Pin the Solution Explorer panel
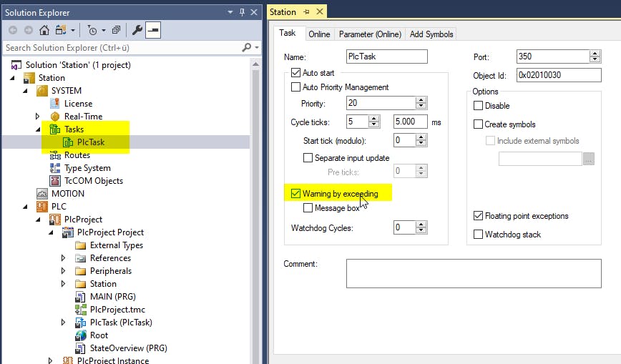The height and width of the screenshot is (364, 621). 242,11
